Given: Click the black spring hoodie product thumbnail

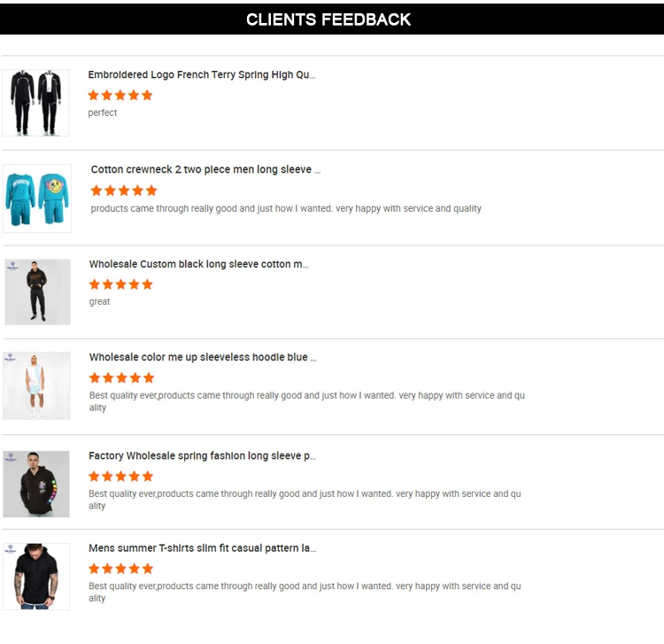Looking at the screenshot, I should coord(36,484).
